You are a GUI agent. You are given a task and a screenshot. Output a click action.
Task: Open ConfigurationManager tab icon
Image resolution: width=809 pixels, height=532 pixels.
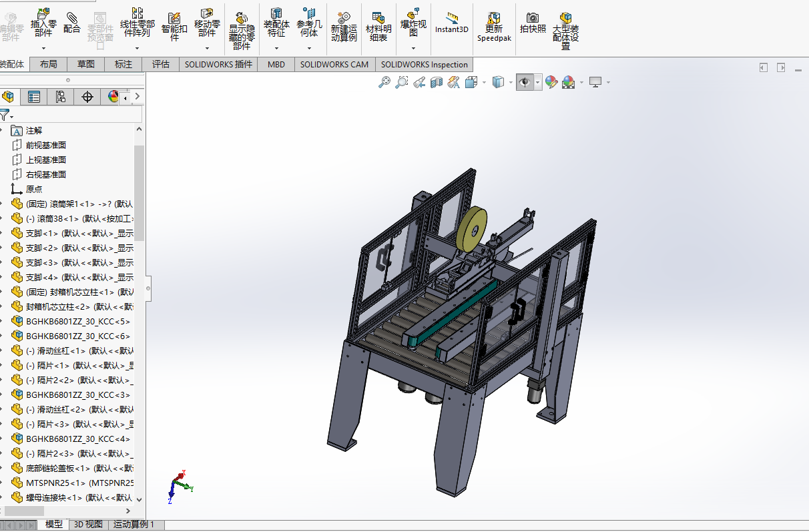tap(60, 97)
